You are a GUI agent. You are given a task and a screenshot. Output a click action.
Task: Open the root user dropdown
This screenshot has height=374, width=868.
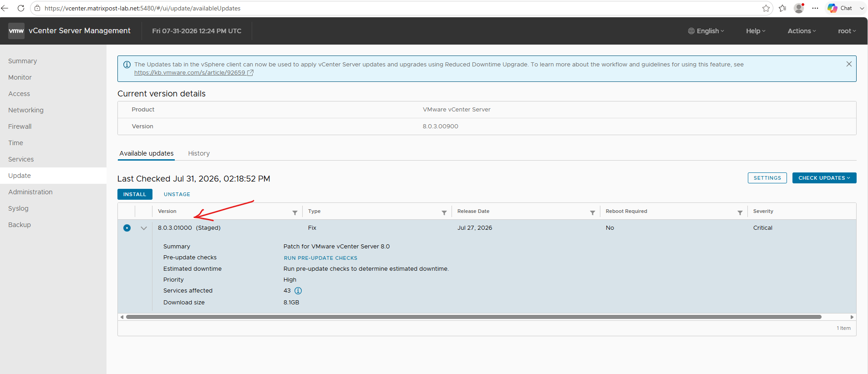coord(847,31)
